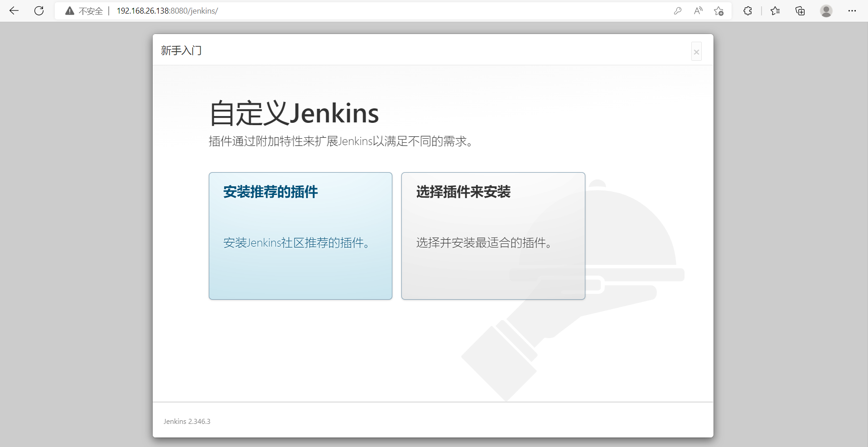Viewport: 868px width, 447px height.
Task: Click the 安装推荐的插件 option card
Action: [300, 236]
